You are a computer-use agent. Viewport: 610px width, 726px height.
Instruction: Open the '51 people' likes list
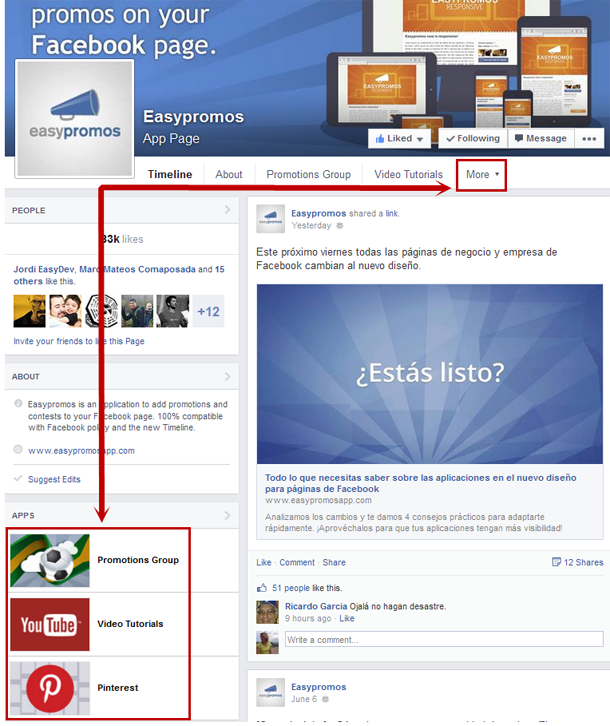(x=291, y=588)
